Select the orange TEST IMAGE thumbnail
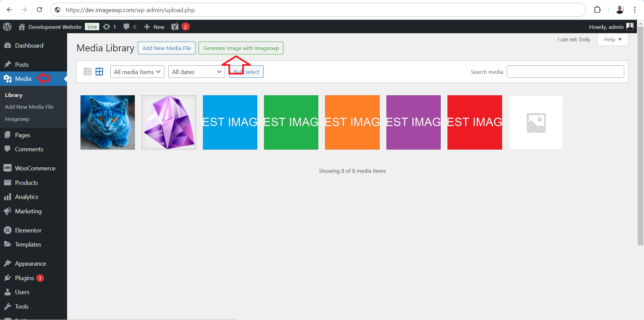The height and width of the screenshot is (320, 644). [x=352, y=122]
